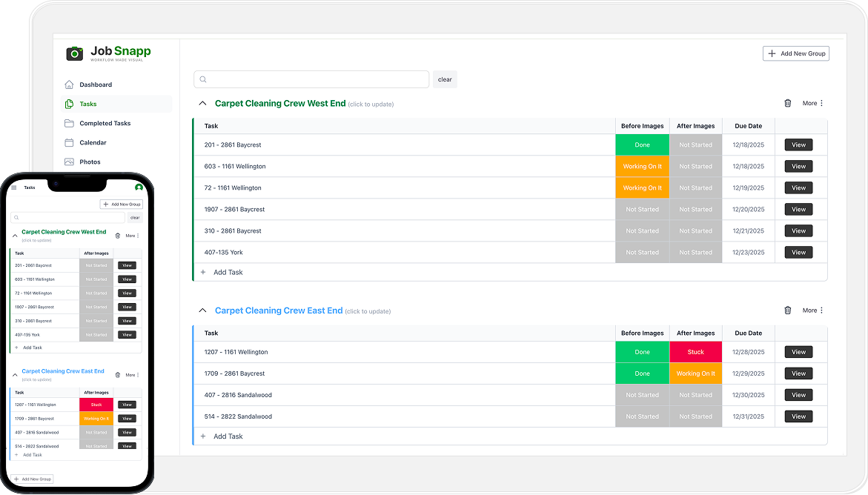Open the green profile avatar on the phone
This screenshot has height=495, width=868.
point(139,187)
